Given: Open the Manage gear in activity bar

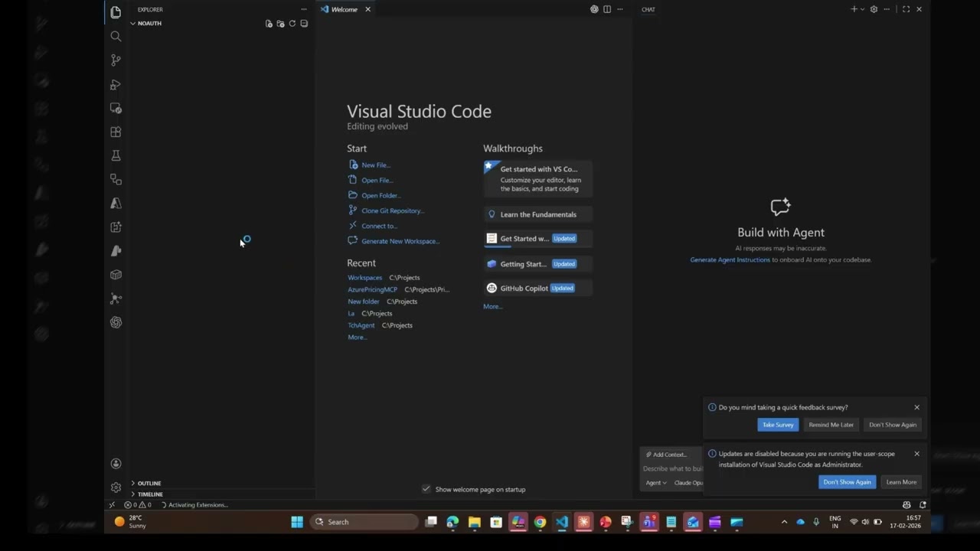Looking at the screenshot, I should (116, 487).
